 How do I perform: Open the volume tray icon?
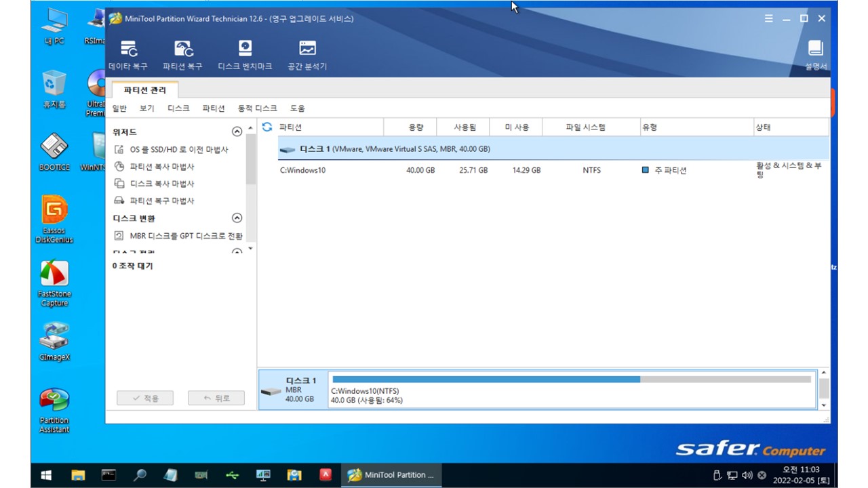(x=747, y=475)
